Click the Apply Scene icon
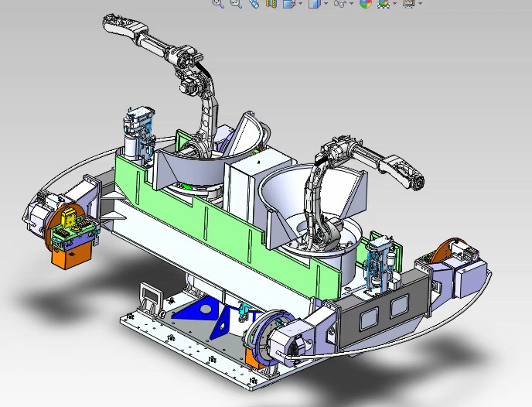The height and width of the screenshot is (407, 532). (384, 3)
